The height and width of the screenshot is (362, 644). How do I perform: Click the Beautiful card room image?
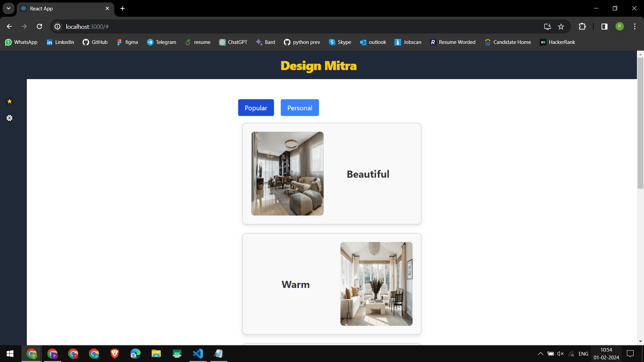[287, 173]
